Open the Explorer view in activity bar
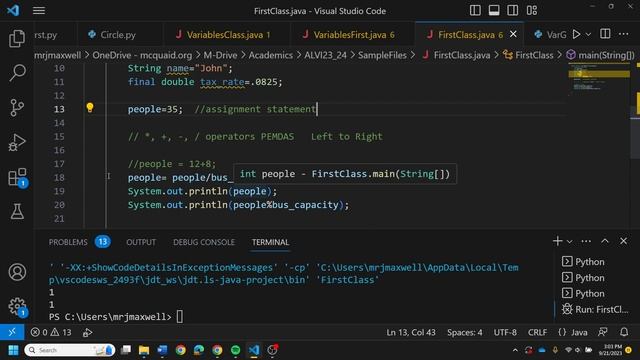This screenshot has height=360, width=640. pos(17,38)
